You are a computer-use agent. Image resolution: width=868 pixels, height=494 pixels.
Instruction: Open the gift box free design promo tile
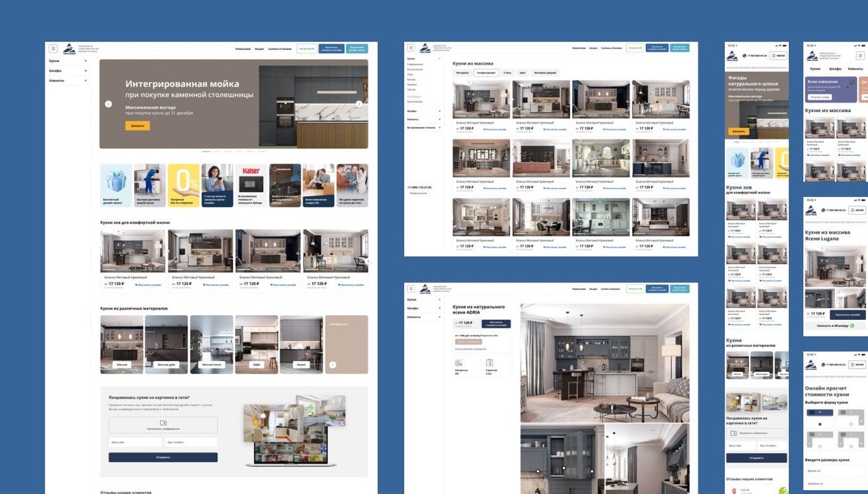coord(116,185)
